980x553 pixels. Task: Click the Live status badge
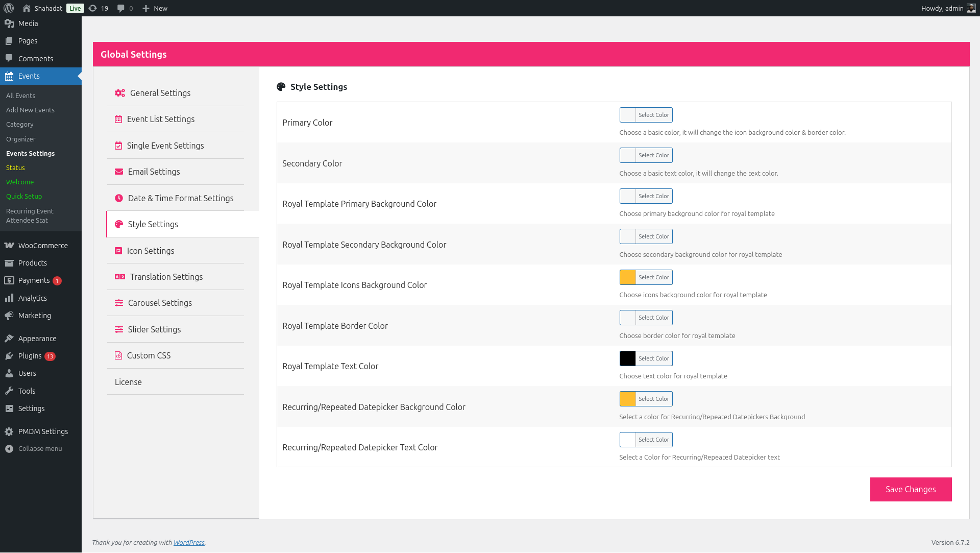click(75, 8)
